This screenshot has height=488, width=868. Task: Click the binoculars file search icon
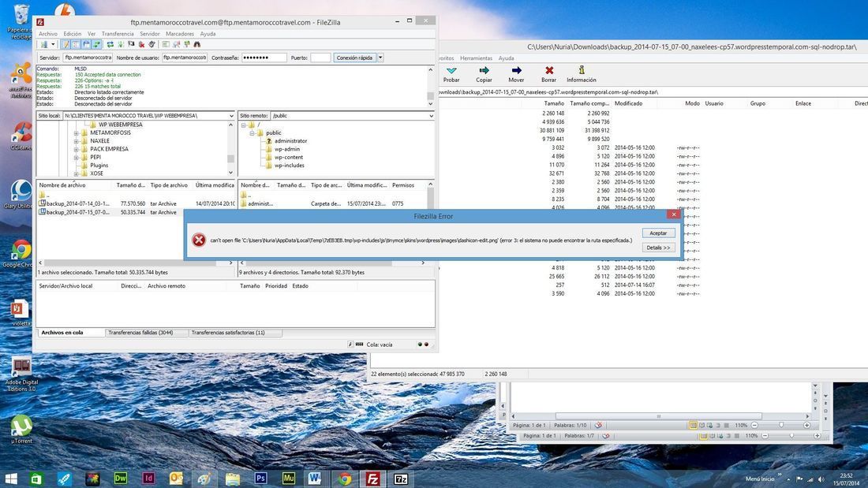pyautogui.click(x=197, y=44)
